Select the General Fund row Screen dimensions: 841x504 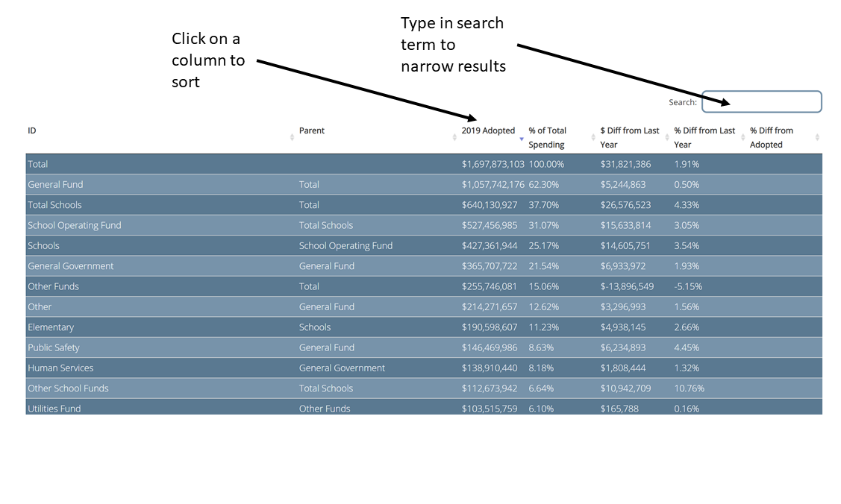[55, 184]
